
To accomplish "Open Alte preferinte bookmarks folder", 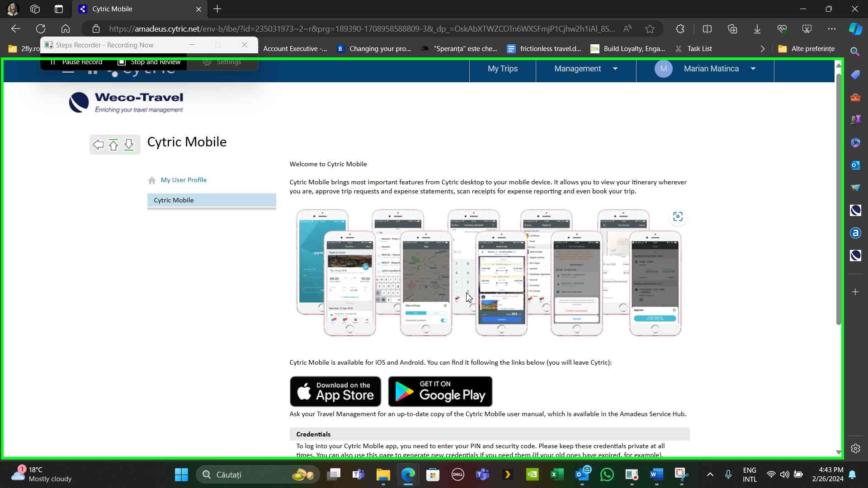I will click(806, 49).
